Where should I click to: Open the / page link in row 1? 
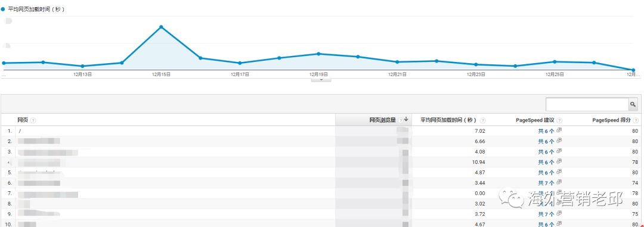tap(19, 131)
